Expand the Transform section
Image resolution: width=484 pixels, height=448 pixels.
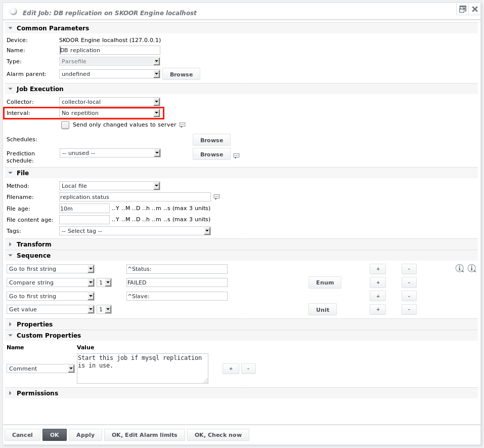click(x=28, y=244)
